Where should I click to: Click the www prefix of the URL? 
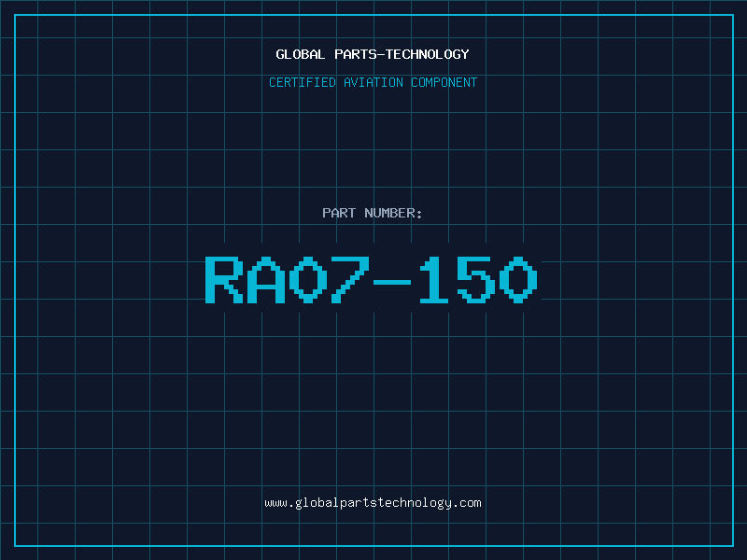pos(275,504)
